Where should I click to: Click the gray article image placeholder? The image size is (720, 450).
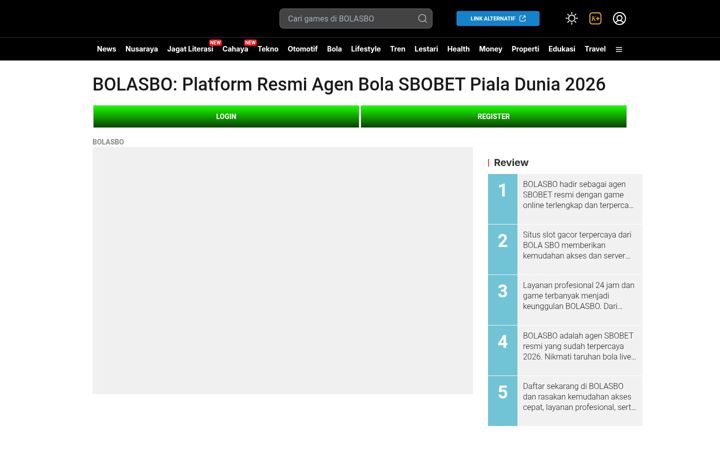[282, 270]
